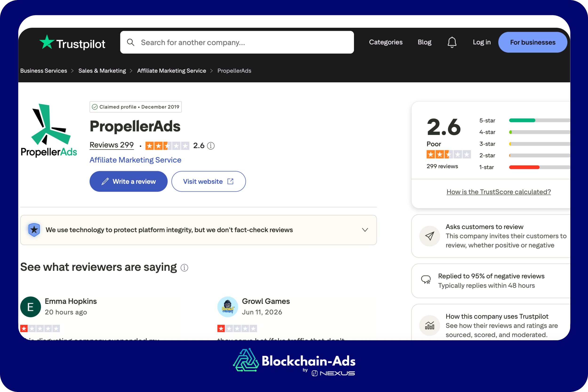Click the Asks customers to review card
Image resolution: width=588 pixels, height=392 pixels.
[491, 236]
